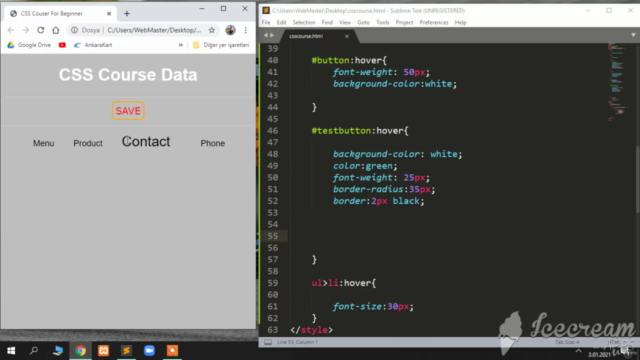The height and width of the screenshot is (360, 640).
Task: Click the SAVE button on webpage
Action: click(128, 111)
